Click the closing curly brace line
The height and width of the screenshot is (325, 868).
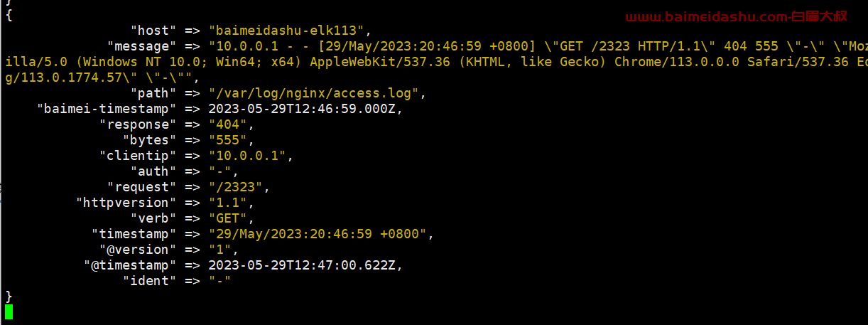point(9,296)
